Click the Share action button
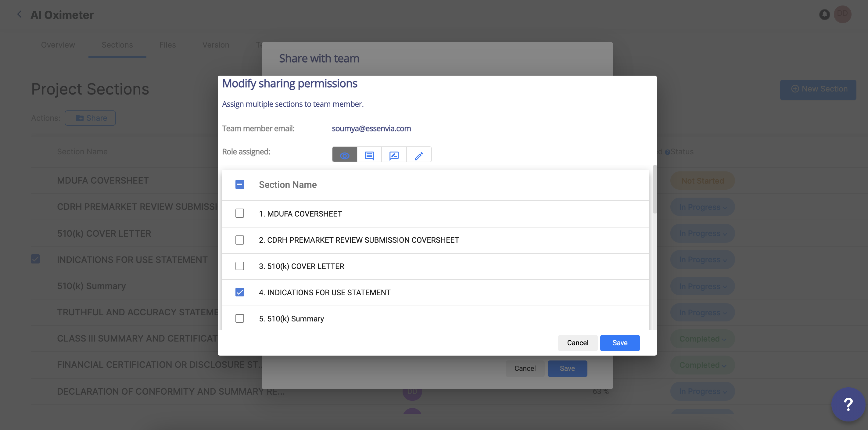The image size is (868, 430). tap(90, 118)
